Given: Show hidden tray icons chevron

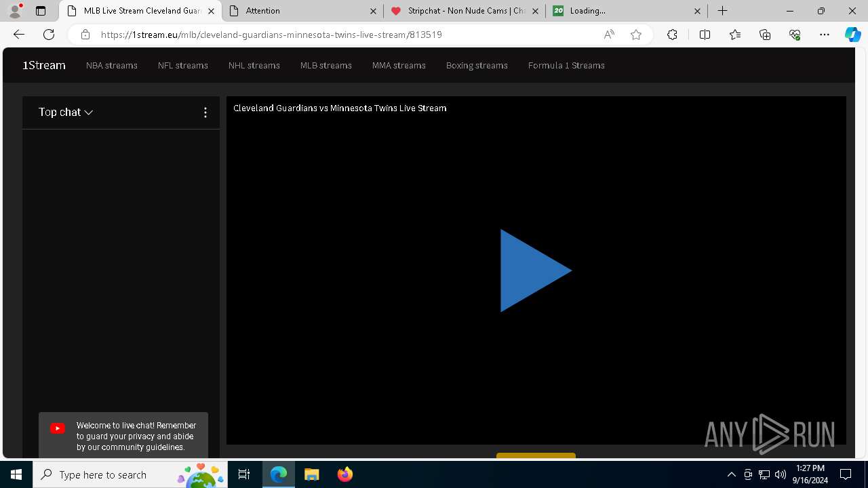Looking at the screenshot, I should (732, 474).
